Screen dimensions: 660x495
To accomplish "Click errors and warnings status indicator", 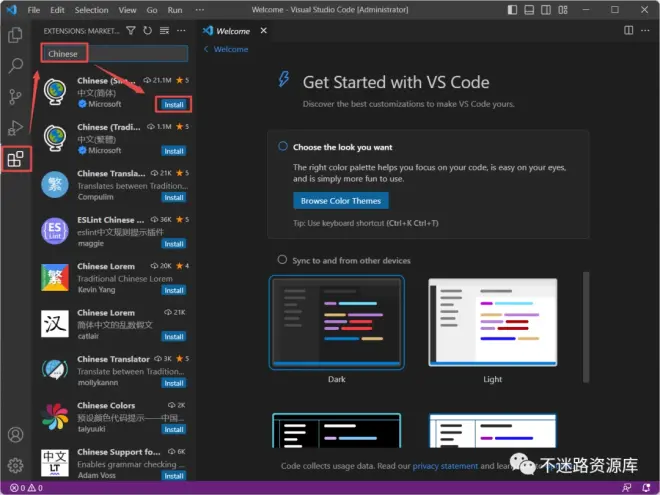I will pos(26,488).
